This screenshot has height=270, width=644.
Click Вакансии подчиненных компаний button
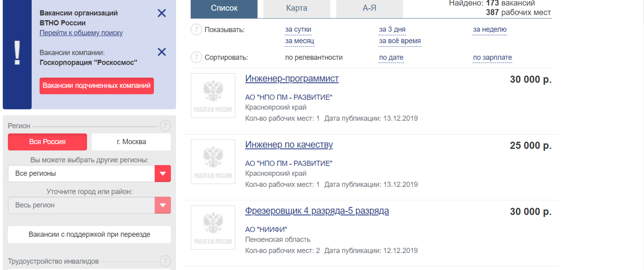pos(97,86)
